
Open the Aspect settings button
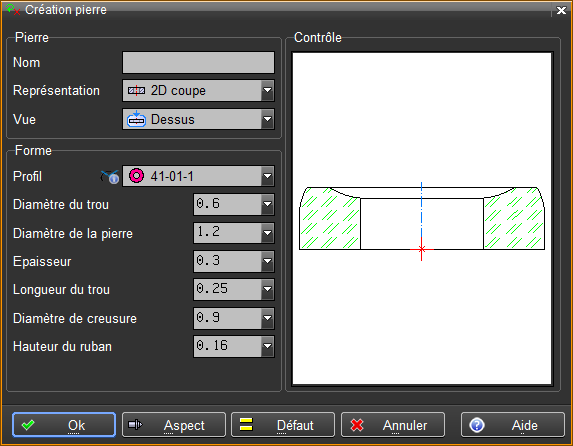point(174,425)
